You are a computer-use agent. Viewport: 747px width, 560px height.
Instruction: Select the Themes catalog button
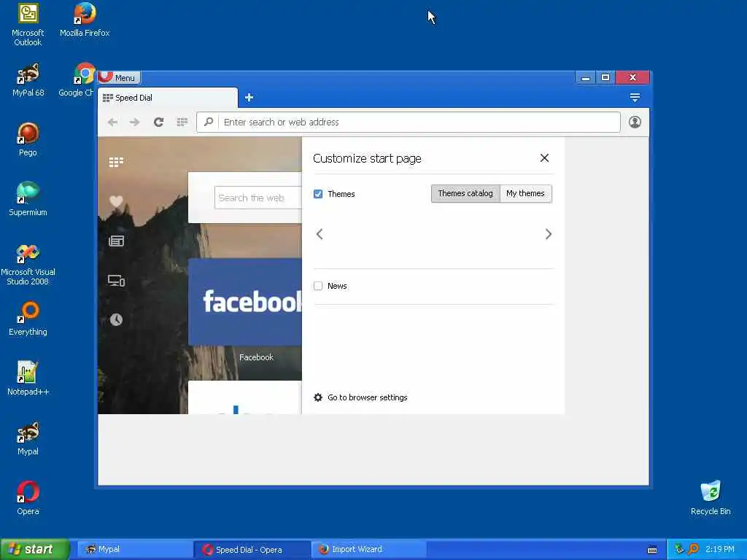coord(465,193)
